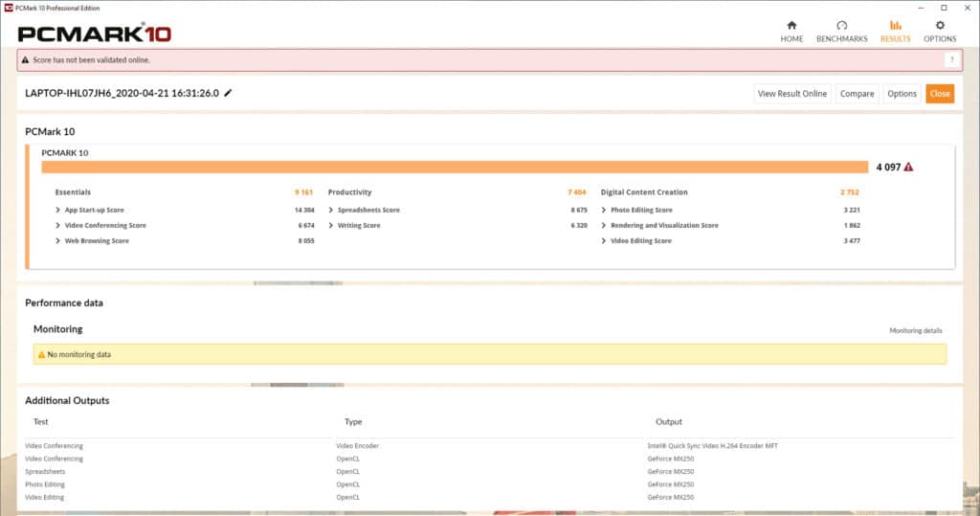This screenshot has height=516, width=980.
Task: Click the result name LAPTOP-IHL07JH6 title
Action: click(x=122, y=93)
